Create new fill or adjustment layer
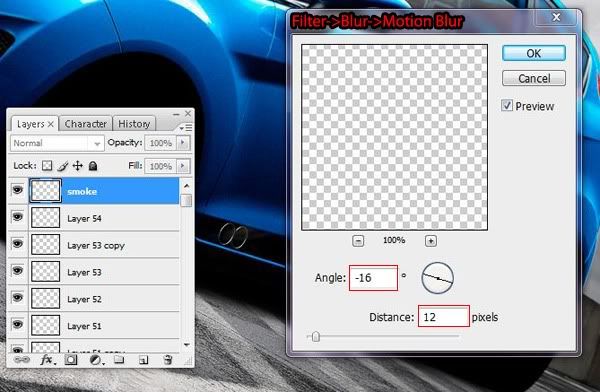Image resolution: width=600 pixels, height=392 pixels. click(x=96, y=360)
